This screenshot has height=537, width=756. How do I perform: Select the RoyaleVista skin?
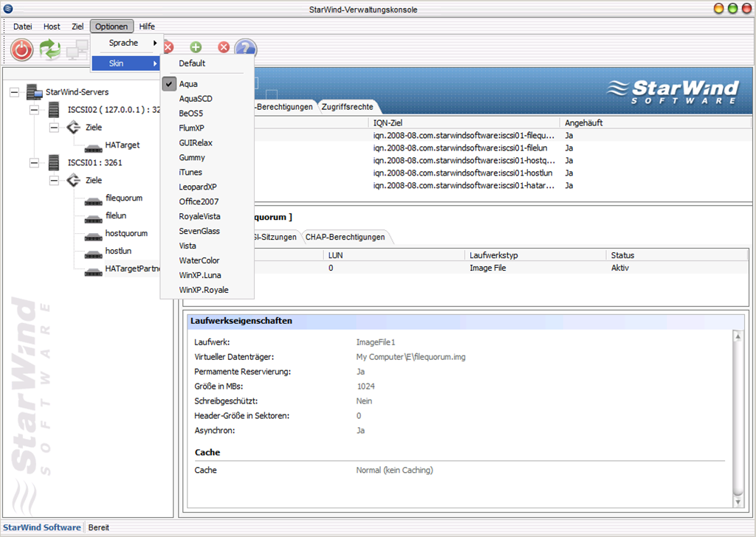point(199,216)
